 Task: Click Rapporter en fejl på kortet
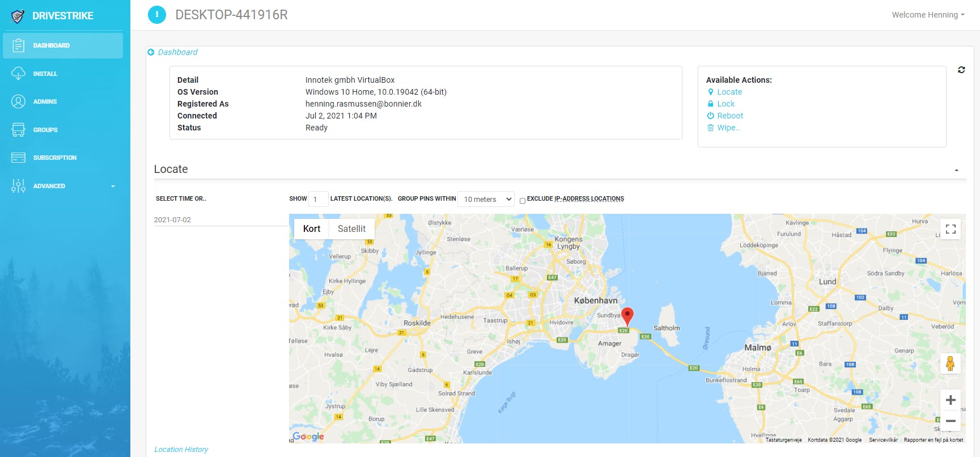point(934,440)
